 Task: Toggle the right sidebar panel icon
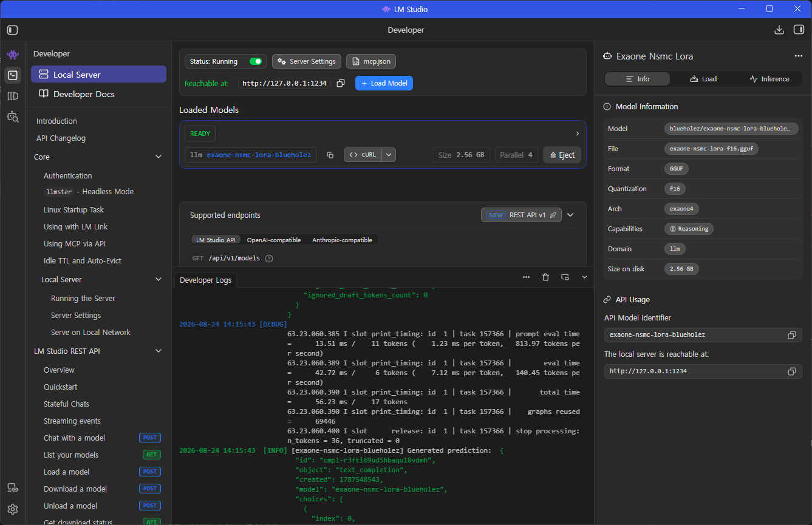[799, 30]
